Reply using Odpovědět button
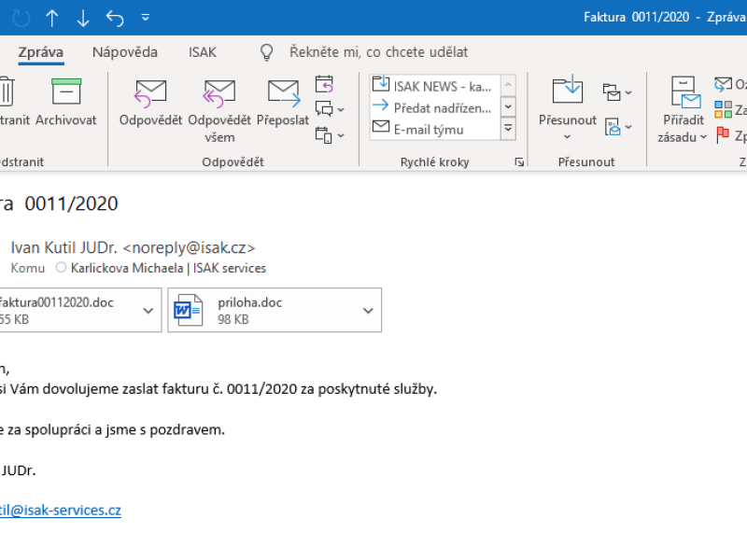The image size is (747, 560). [x=150, y=103]
